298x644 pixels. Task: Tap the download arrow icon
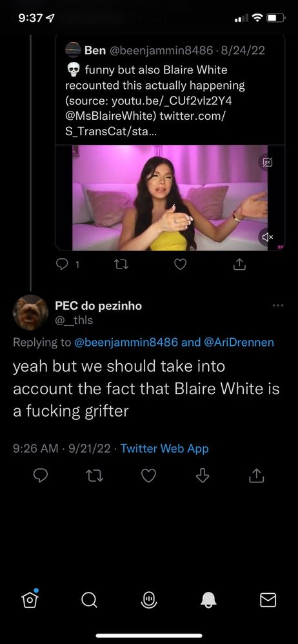(202, 476)
